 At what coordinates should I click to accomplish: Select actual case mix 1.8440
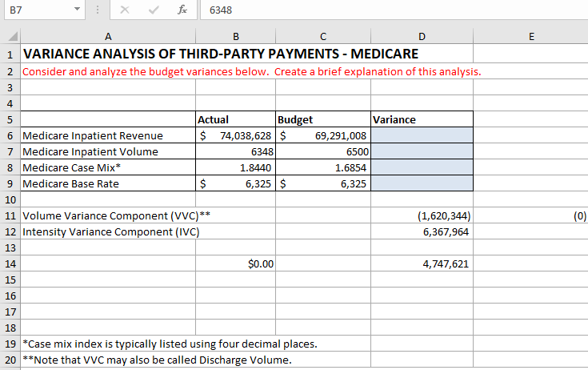pos(235,167)
